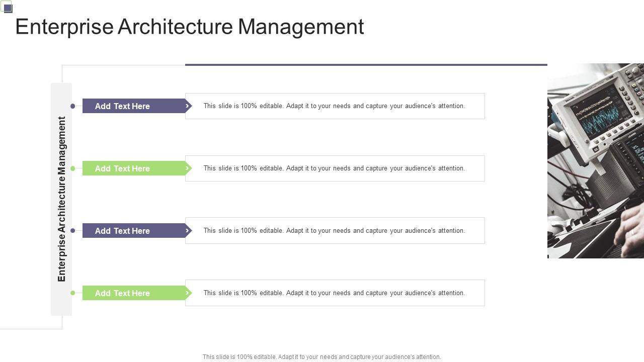Select the bottom editable-slide caption text

321,356
